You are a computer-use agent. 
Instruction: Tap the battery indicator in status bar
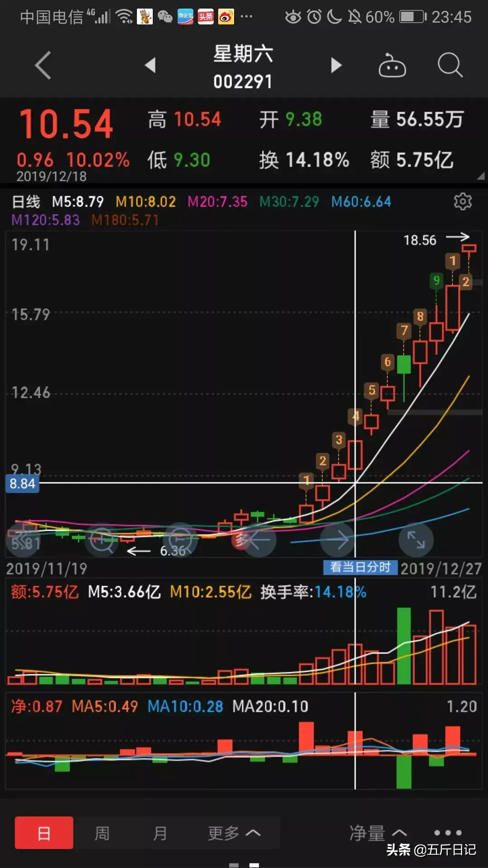413,17
